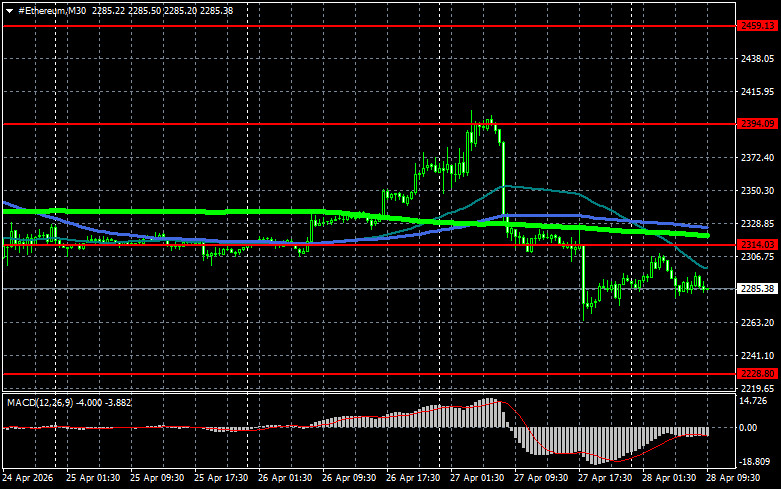The height and width of the screenshot is (489, 781).
Task: Select the red 2394.09 level label
Action: (x=757, y=123)
